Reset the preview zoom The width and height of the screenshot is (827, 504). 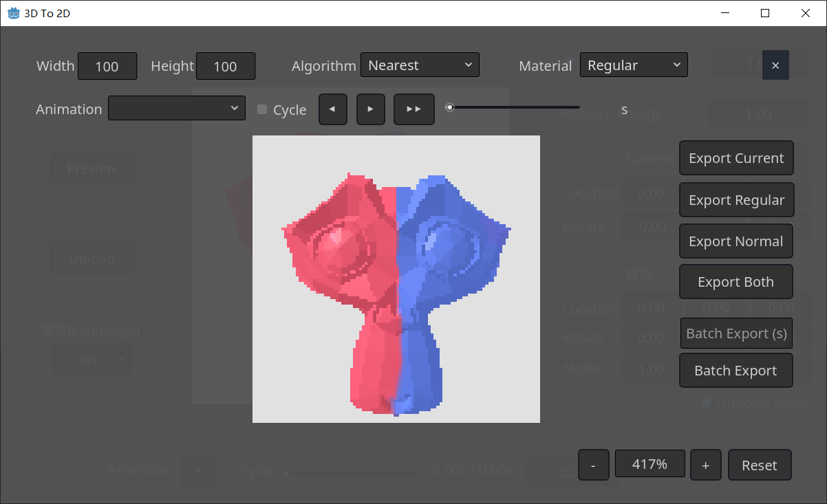(760, 465)
